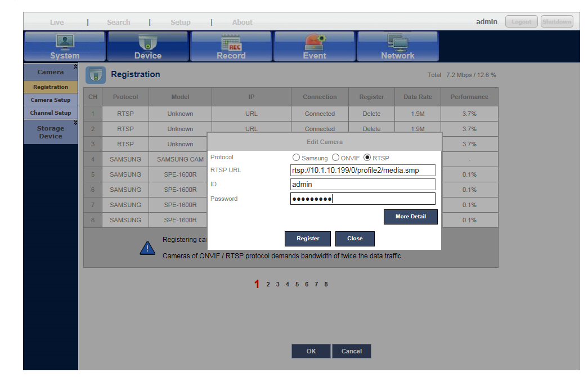Go to page 2
588x377 pixels.
(x=268, y=284)
